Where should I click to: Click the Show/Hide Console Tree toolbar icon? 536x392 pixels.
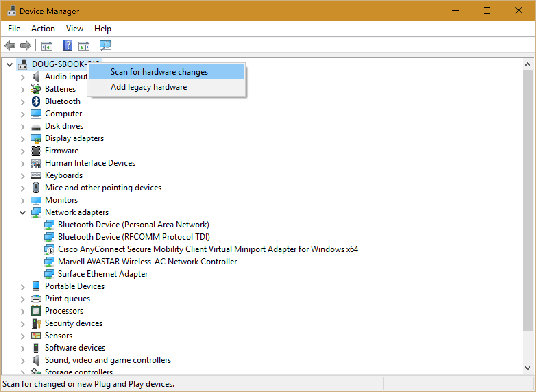47,45
